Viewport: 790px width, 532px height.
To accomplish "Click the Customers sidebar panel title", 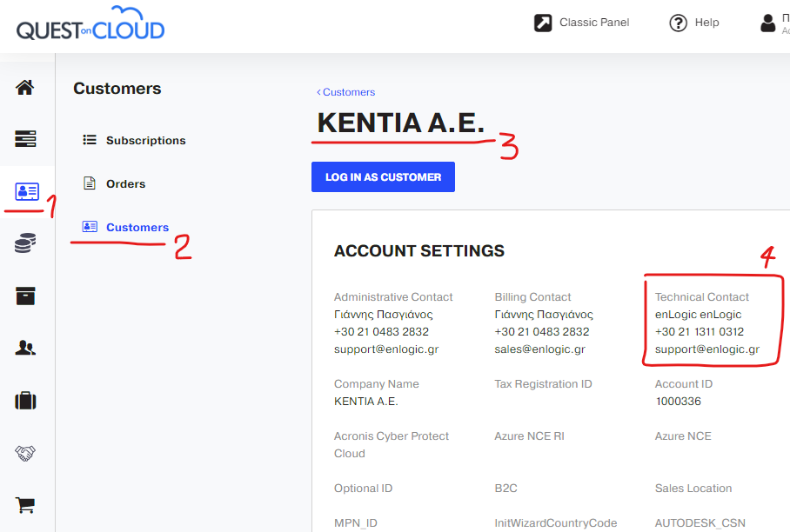I will [x=117, y=89].
